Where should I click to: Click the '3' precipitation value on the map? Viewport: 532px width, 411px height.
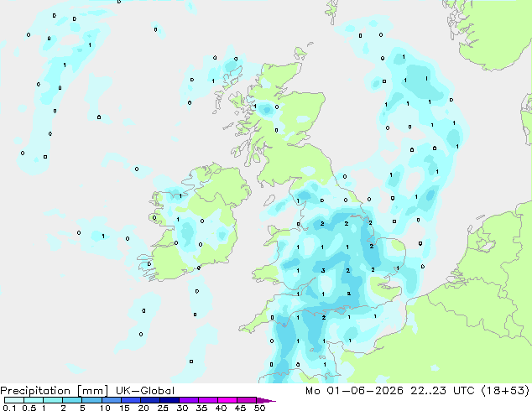[x=323, y=270]
